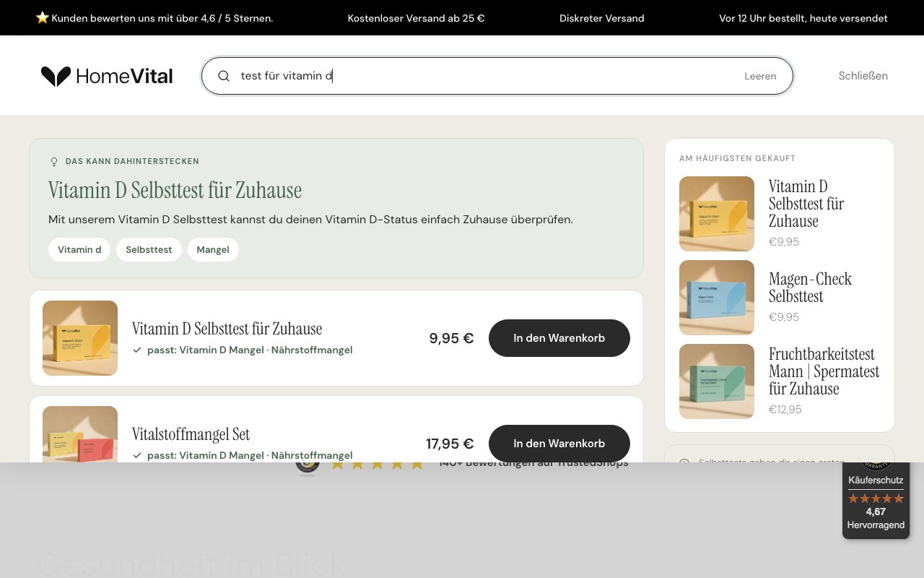Open 'Fruchtbarkeitstest Mann | Spermatest für Zuhause' link
This screenshot has width=924, height=578.
tap(824, 371)
